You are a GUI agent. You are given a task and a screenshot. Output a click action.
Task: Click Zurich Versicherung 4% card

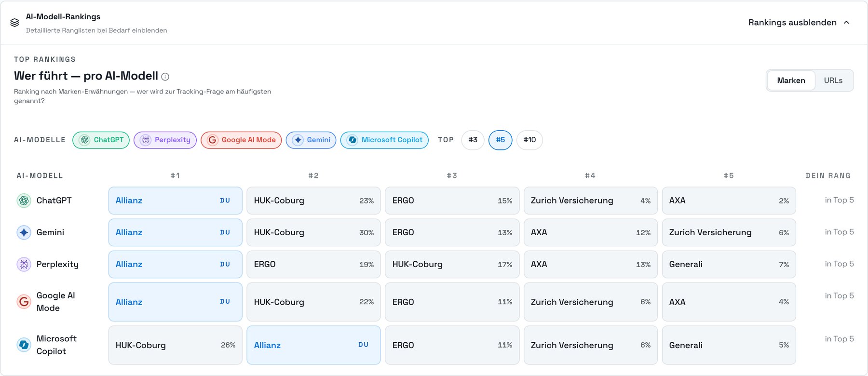coord(591,201)
